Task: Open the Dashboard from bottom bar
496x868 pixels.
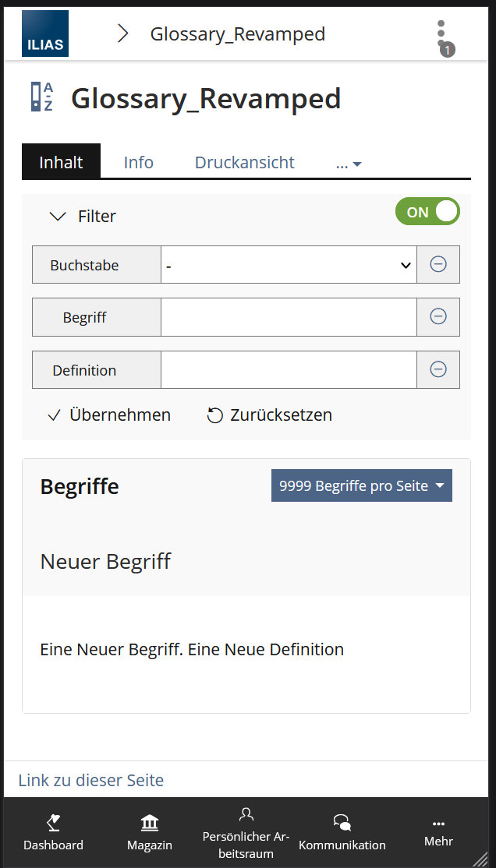Action: pyautogui.click(x=53, y=832)
